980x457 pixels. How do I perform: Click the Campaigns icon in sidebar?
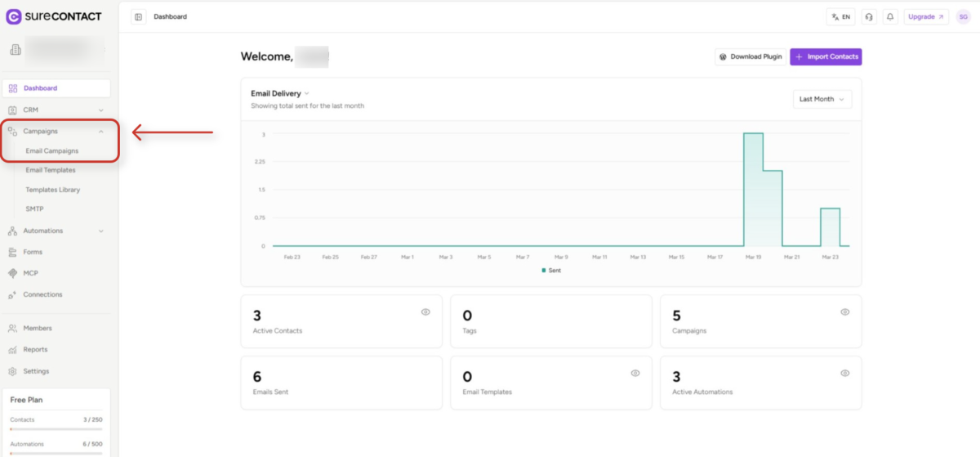pos(13,131)
